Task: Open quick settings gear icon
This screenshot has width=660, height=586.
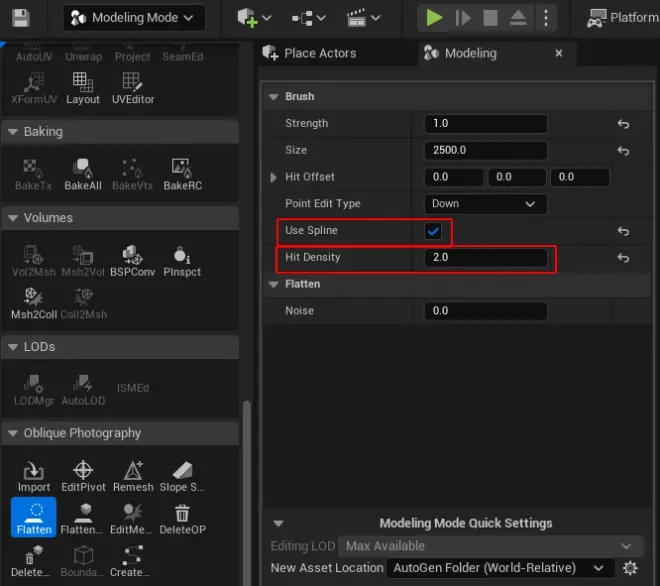Action: tap(630, 568)
